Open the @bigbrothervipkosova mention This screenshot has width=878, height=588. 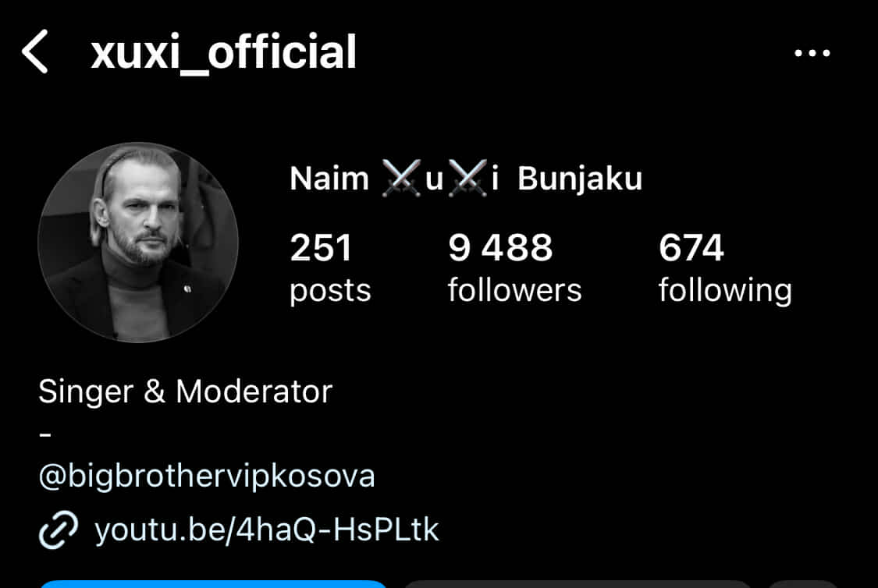[207, 476]
